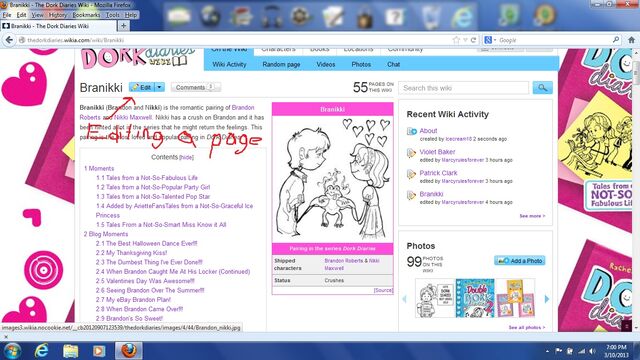The image size is (640, 360).
Task: Open the search engine selector dropdown
Action: (x=490, y=40)
